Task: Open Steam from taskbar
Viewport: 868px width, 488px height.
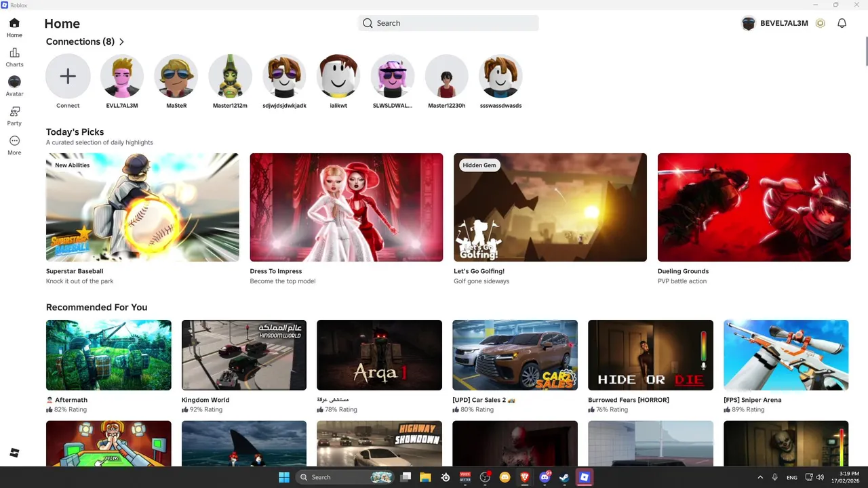Action: click(x=564, y=477)
